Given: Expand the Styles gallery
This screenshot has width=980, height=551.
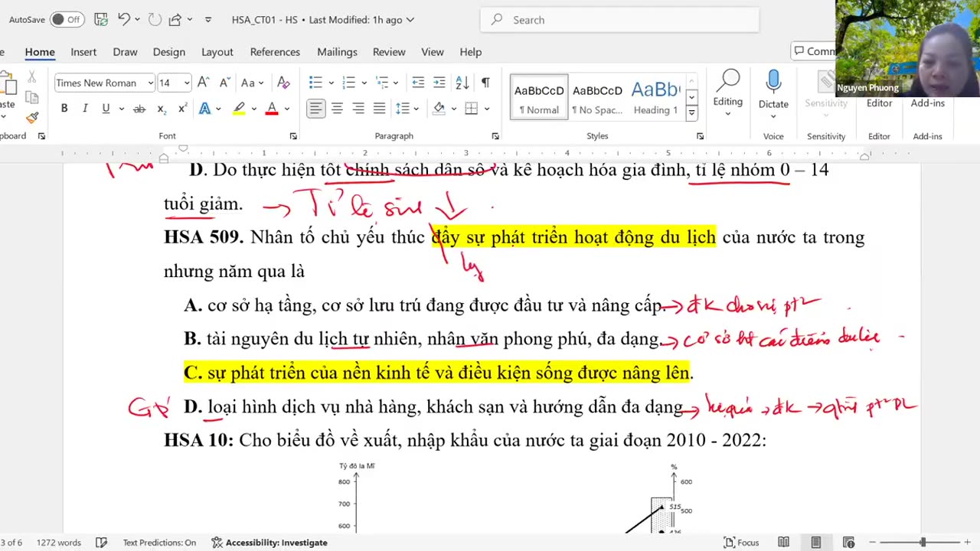Looking at the screenshot, I should 691,113.
